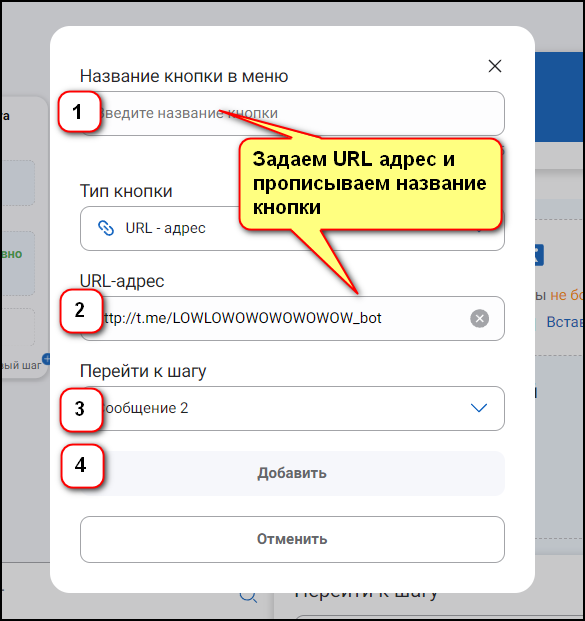Click the red numbered marker 4
585x621 pixels.
pos(82,466)
